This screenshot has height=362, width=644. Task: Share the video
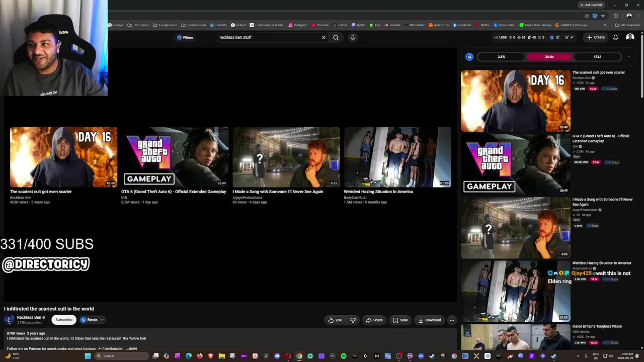374,320
